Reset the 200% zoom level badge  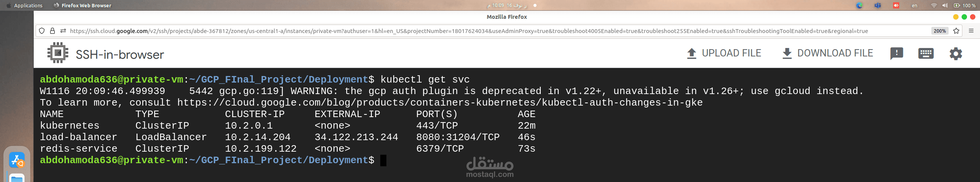click(x=939, y=31)
